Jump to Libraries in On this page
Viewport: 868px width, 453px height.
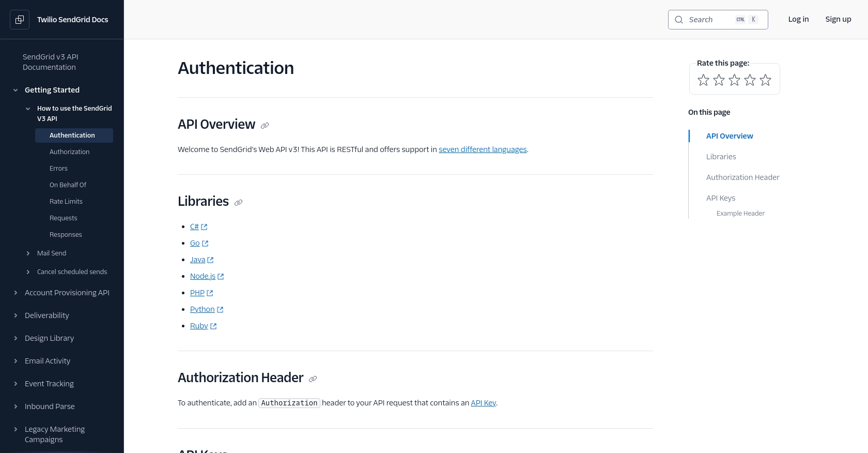[x=721, y=157]
